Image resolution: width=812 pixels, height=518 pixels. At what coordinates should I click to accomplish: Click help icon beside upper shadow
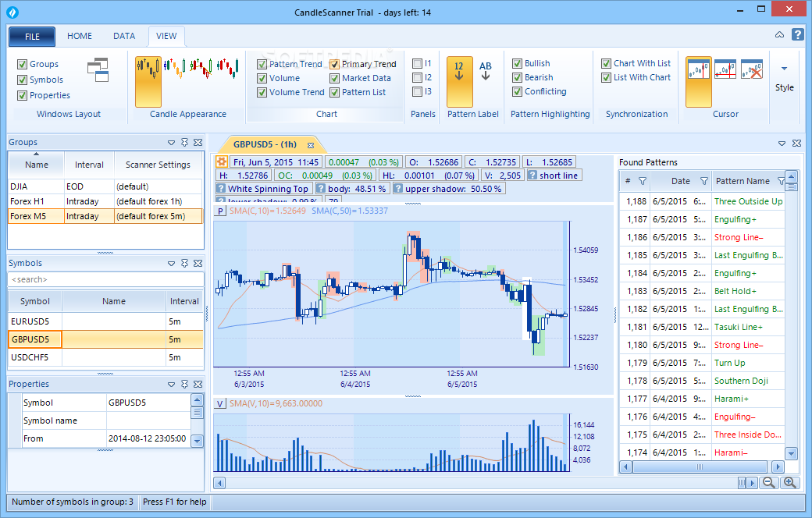398,189
